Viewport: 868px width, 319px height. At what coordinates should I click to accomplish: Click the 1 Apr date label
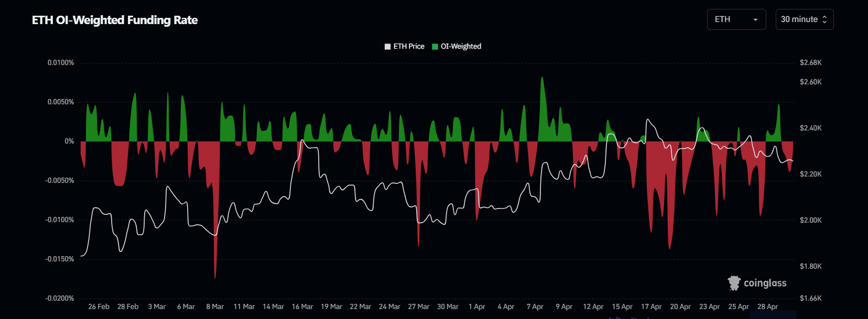pos(477,307)
